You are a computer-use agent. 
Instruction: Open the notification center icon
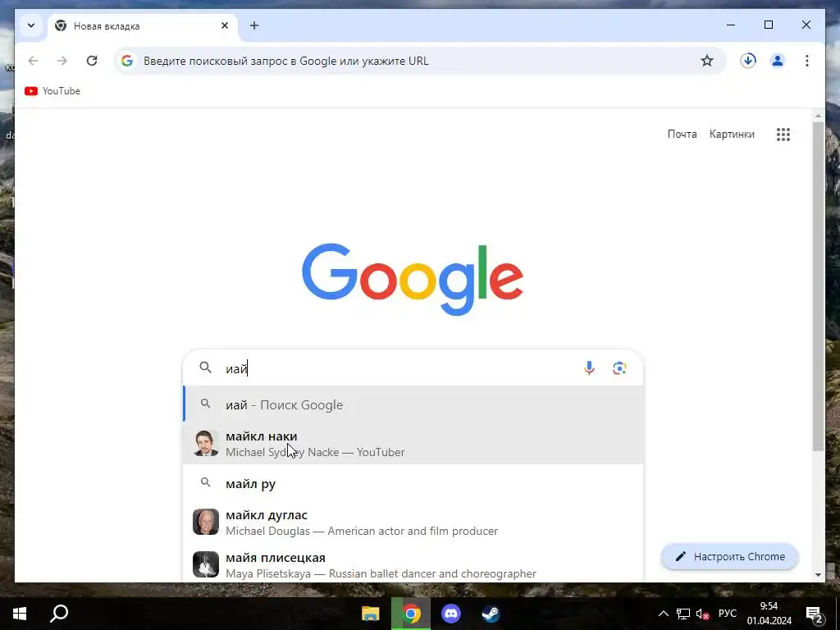pos(815,614)
